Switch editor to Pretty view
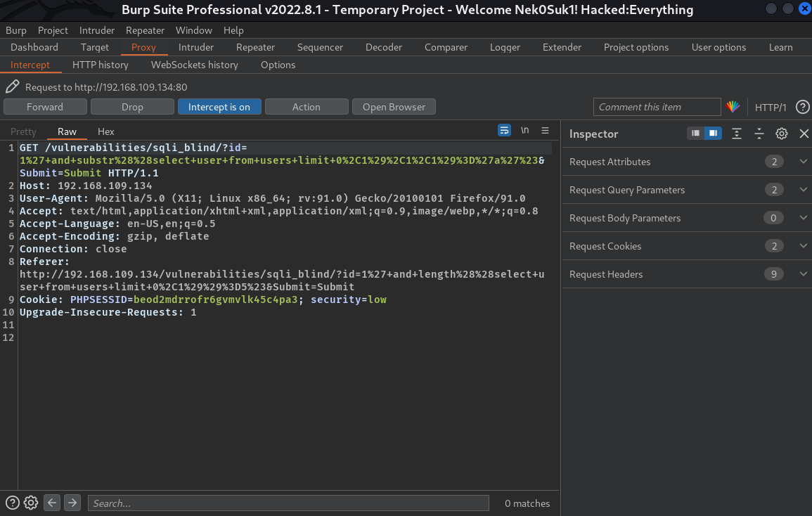Viewport: 812px width, 516px height. [23, 131]
